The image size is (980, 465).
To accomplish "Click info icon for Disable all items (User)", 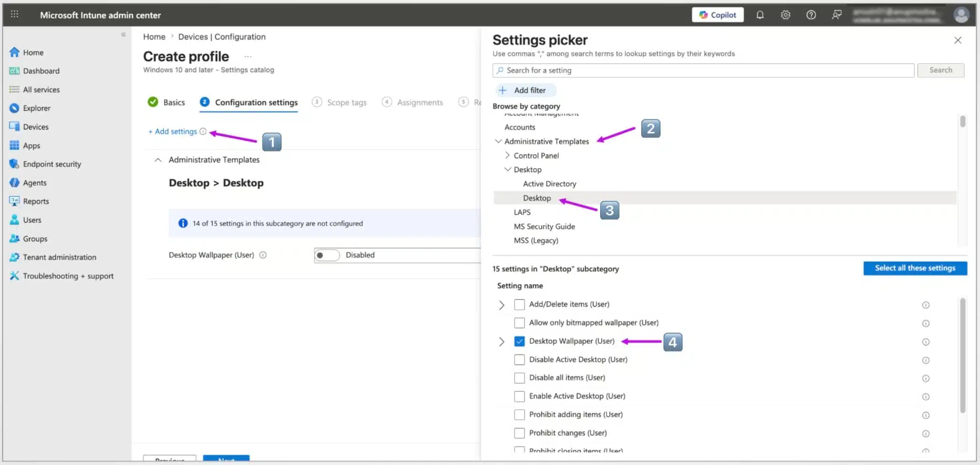I will (926, 378).
